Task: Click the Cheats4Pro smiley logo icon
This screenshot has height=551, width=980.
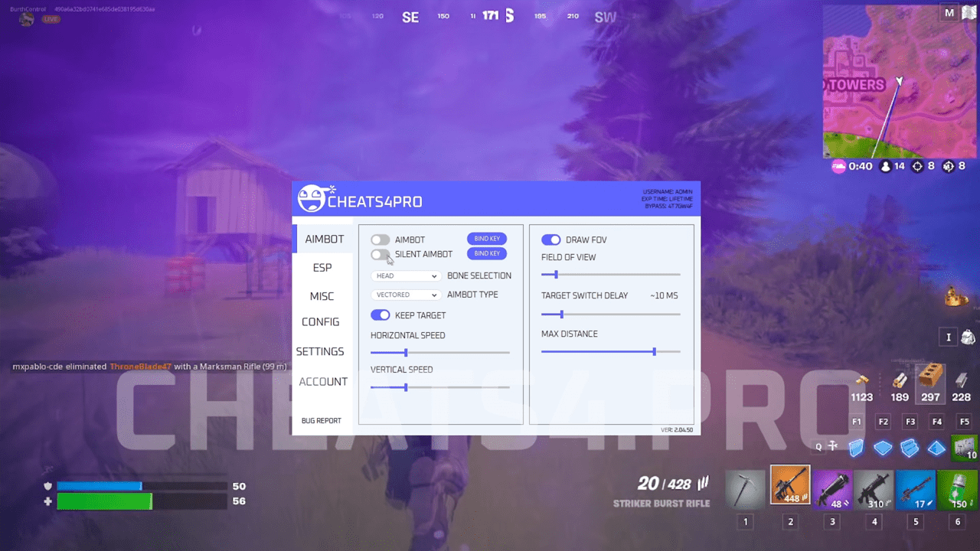Action: click(x=312, y=199)
